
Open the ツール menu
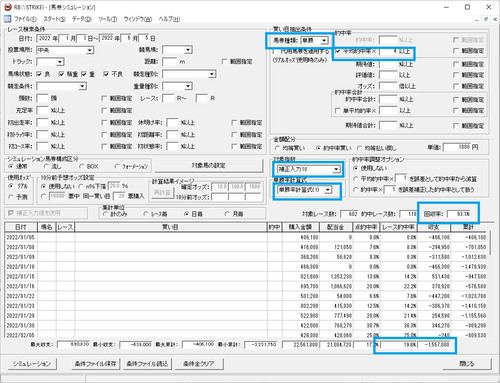point(107,19)
